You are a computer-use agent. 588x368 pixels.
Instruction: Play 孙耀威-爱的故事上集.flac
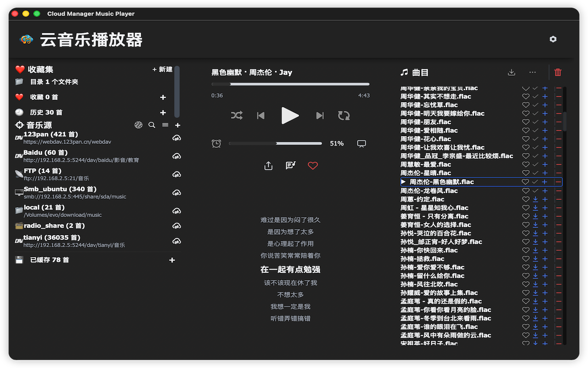(x=439, y=293)
